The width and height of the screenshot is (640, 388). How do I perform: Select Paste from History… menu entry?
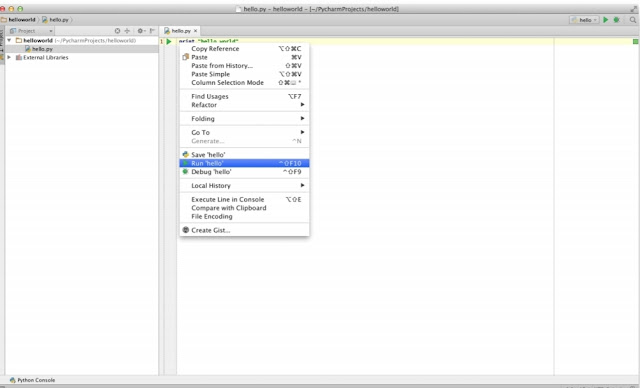tap(244, 66)
